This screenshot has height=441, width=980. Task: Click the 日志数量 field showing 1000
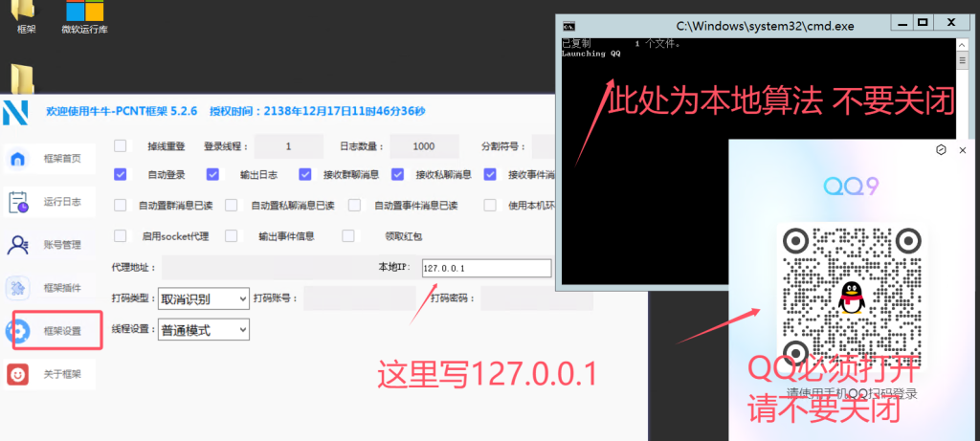[424, 146]
